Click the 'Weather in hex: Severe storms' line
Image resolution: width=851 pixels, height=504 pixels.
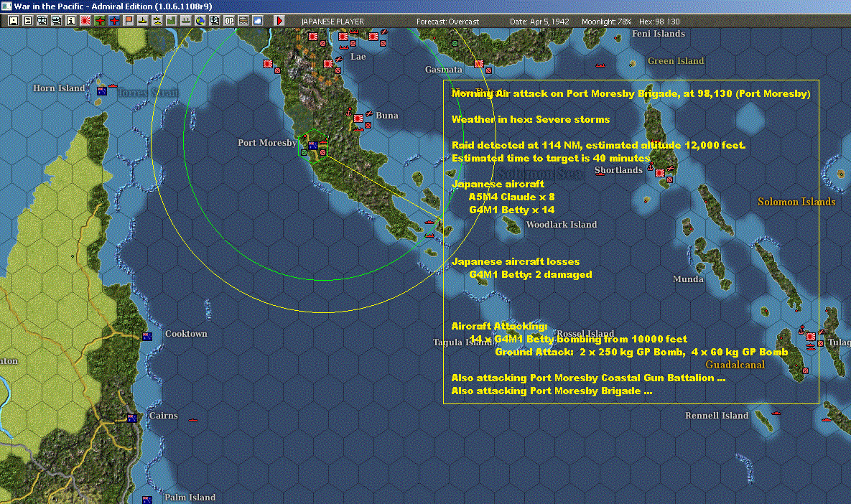pos(530,119)
